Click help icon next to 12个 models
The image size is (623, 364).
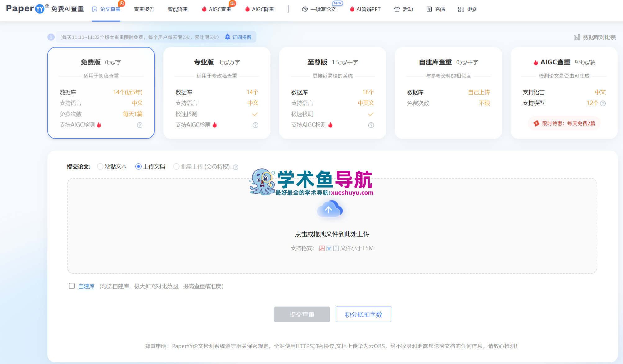click(x=603, y=103)
